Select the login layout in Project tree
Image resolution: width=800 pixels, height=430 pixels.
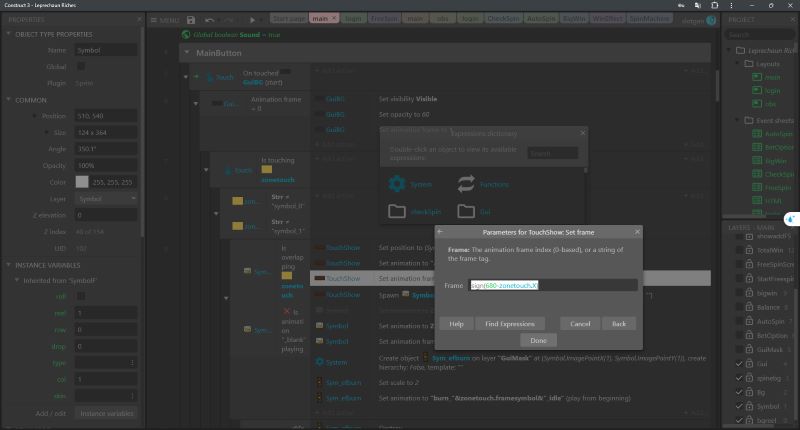tap(772, 90)
